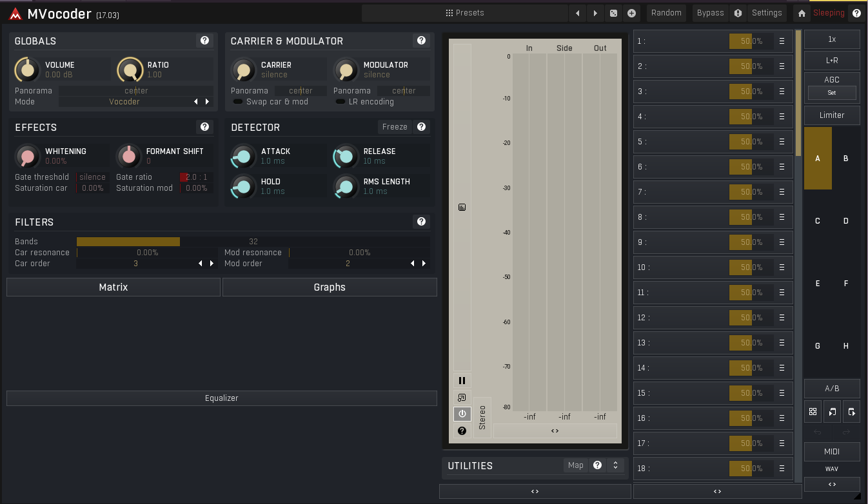Open help for the Utilities panel
This screenshot has width=868, height=504.
pos(597,465)
